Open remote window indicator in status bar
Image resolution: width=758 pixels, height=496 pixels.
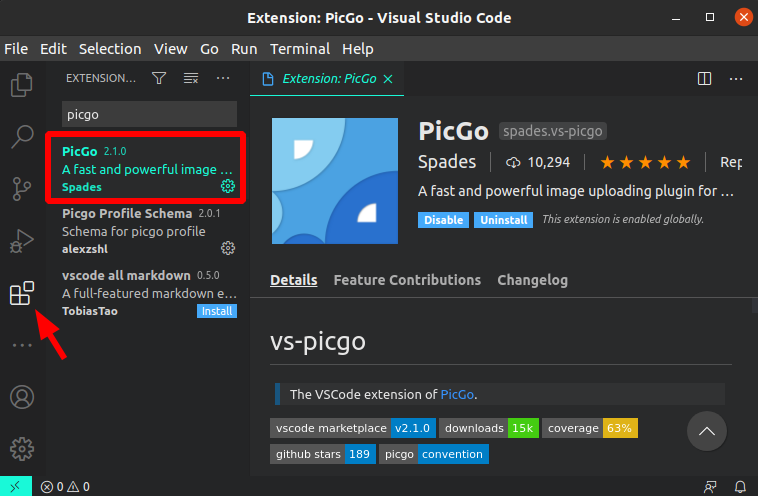click(x=16, y=486)
